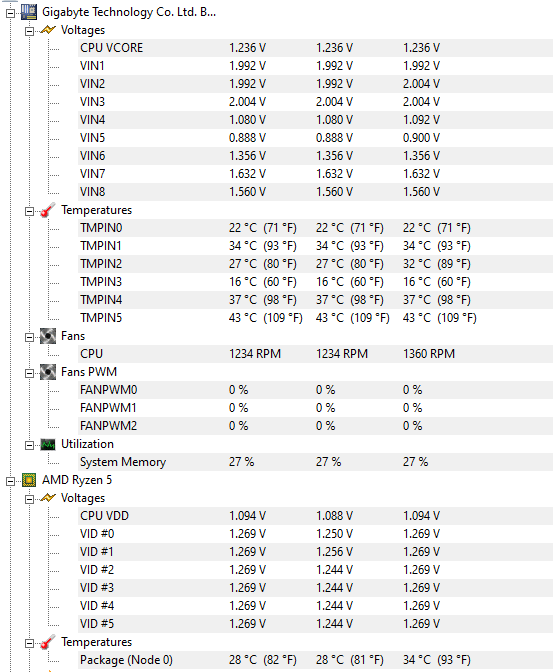Screen dimensions: 553x672
Task: Select the Package (Node 0) temperature row
Action: pyautogui.click(x=316, y=660)
